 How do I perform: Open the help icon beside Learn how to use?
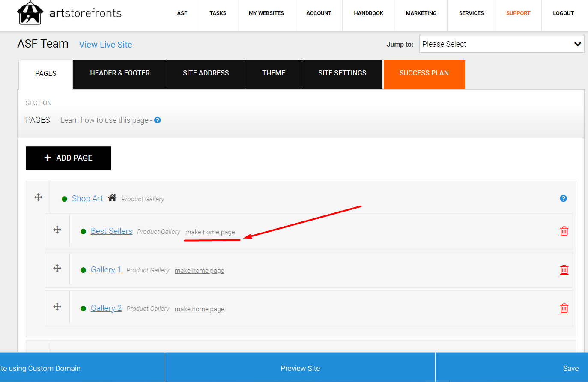click(158, 120)
